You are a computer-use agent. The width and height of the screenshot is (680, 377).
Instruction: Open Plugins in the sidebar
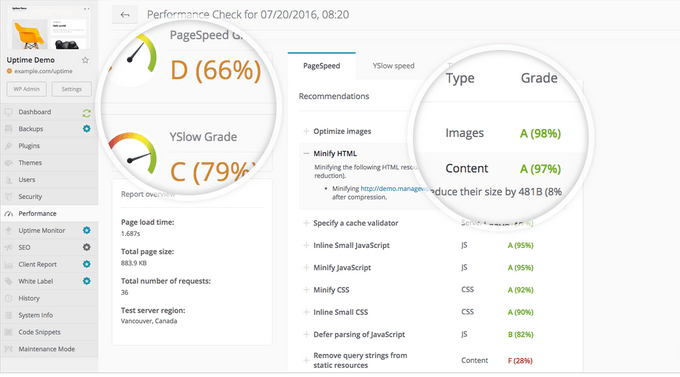click(49, 146)
